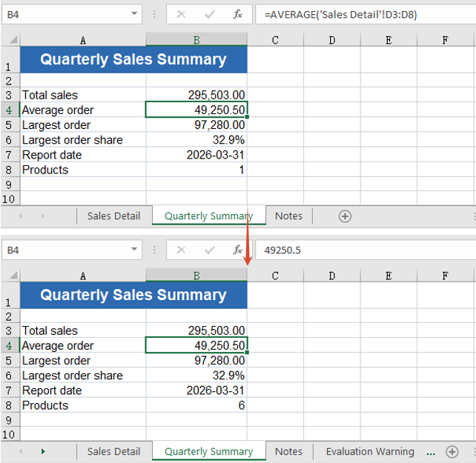Click Enter checkmark icon in bottom formula bar
Screen dimensions: 476x463
pyautogui.click(x=210, y=250)
